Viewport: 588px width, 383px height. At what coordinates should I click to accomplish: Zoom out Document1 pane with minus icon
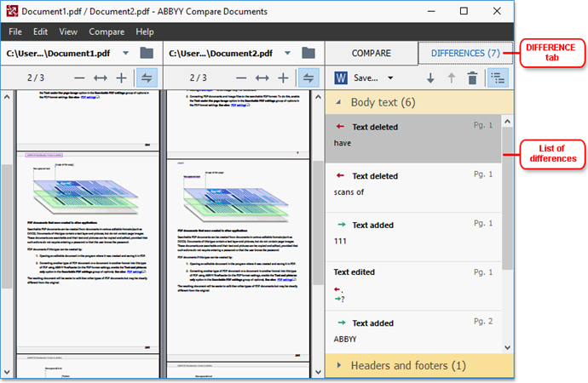click(79, 77)
